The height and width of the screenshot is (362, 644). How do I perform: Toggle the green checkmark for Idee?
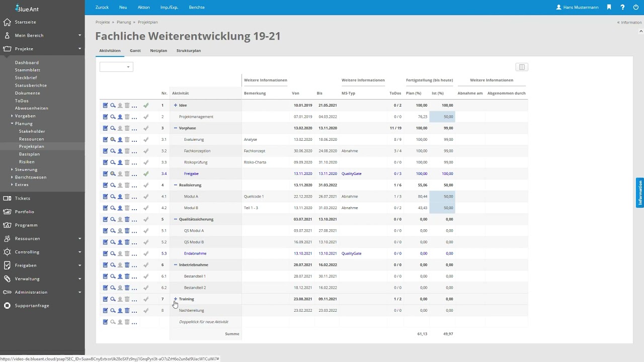(146, 106)
